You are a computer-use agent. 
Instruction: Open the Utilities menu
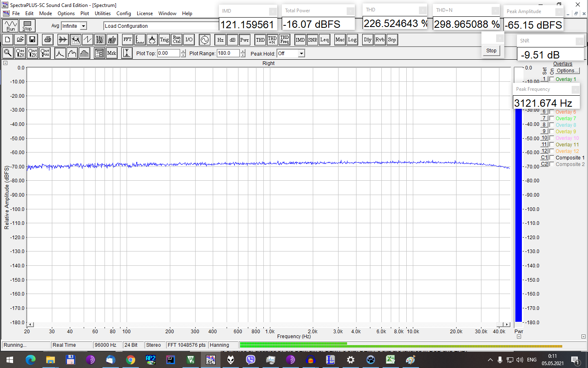coord(102,13)
